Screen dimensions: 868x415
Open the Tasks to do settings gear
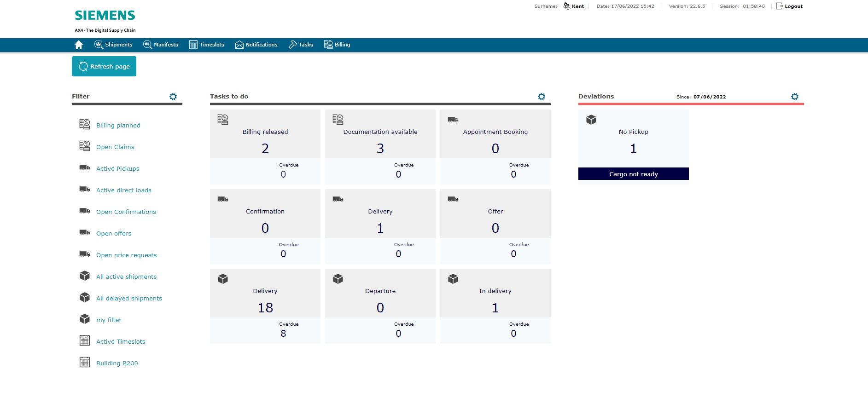point(542,97)
